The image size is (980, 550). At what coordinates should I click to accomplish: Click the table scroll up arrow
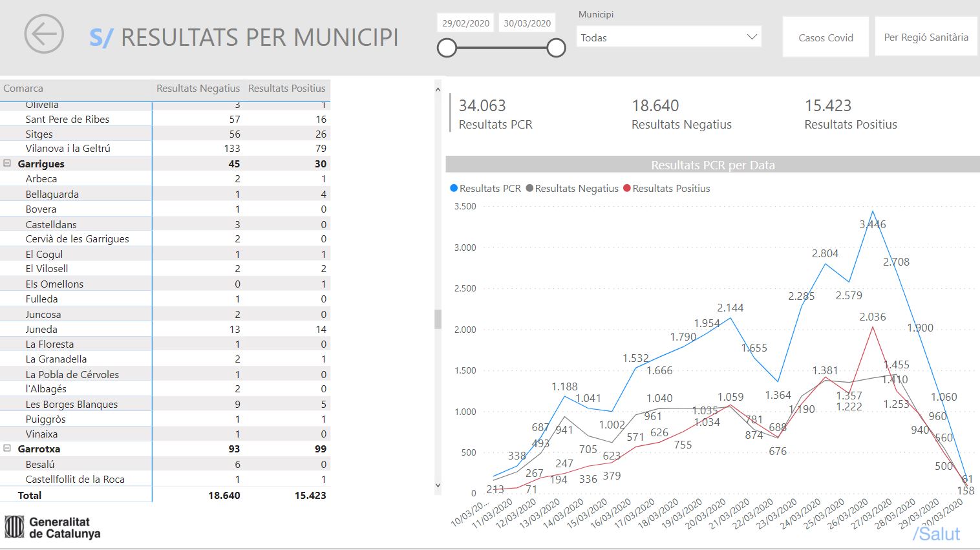tap(438, 90)
